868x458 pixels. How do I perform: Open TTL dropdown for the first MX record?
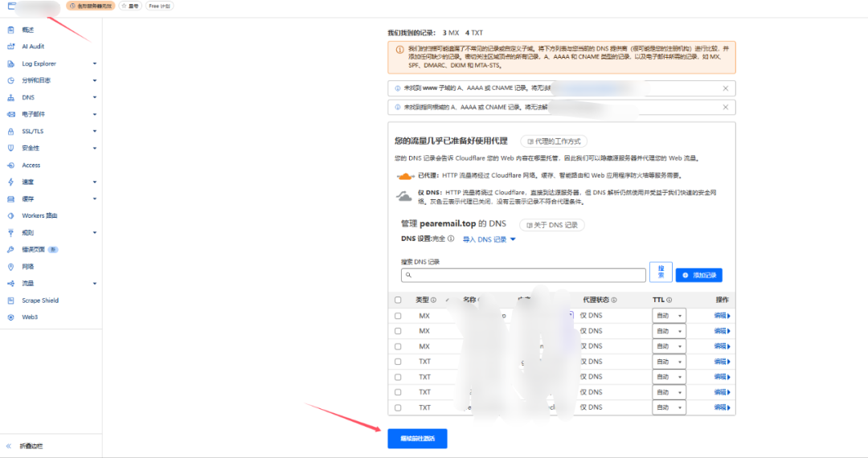pos(669,316)
